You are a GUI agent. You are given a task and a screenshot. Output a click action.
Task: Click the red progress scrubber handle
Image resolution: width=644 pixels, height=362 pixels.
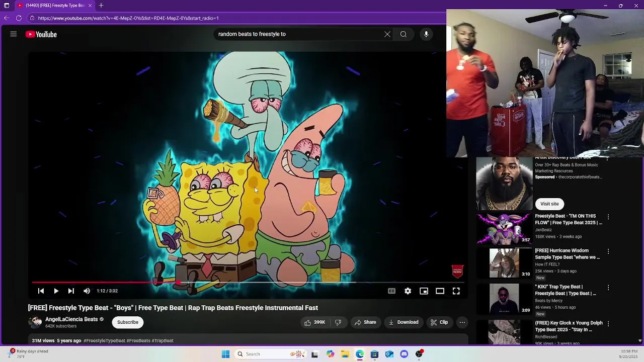click(x=178, y=283)
